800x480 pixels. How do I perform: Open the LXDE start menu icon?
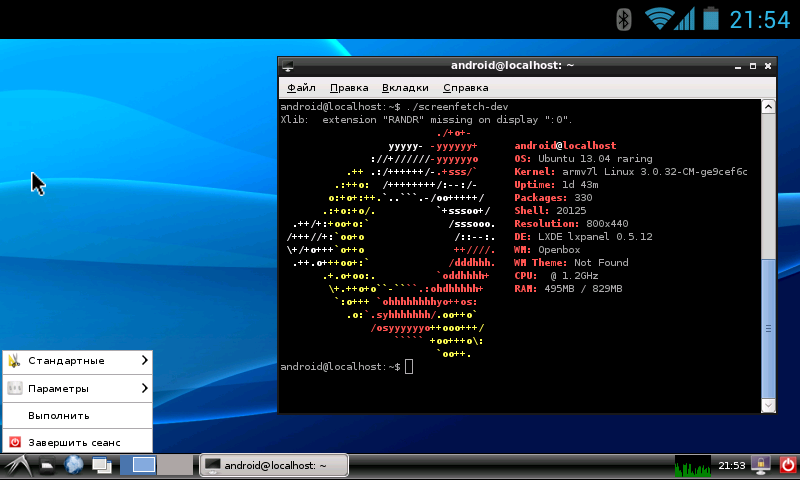(18, 466)
